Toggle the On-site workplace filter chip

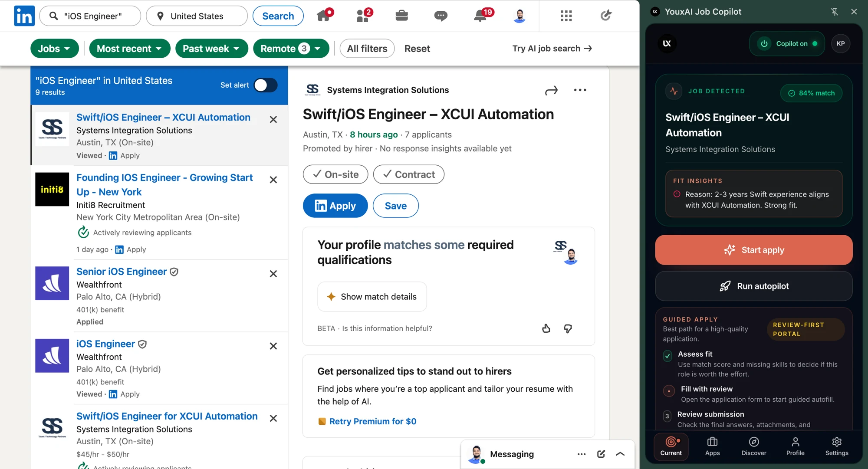pyautogui.click(x=335, y=174)
